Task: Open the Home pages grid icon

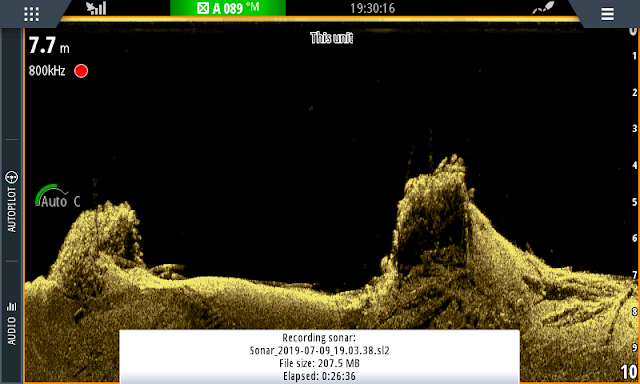Action: [x=31, y=14]
